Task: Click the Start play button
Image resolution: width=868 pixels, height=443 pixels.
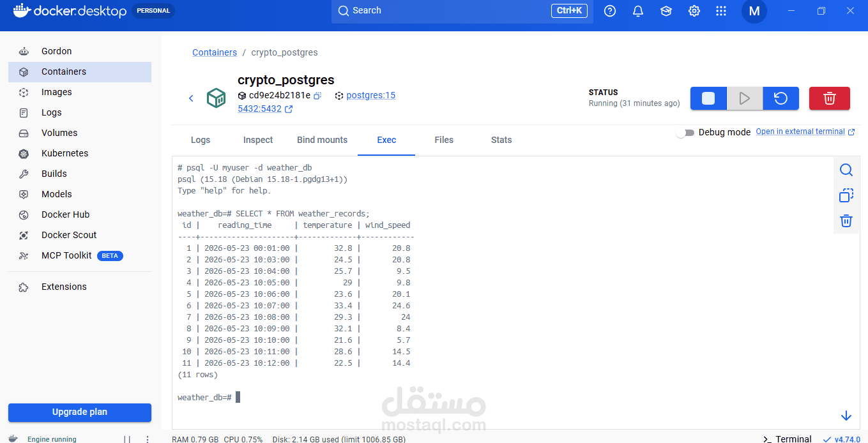Action: [x=744, y=98]
